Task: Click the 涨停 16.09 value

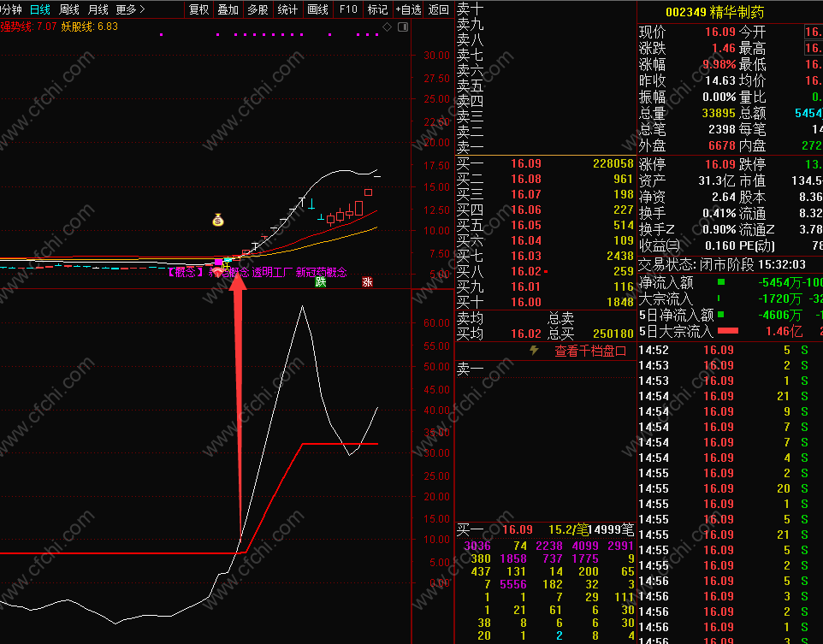Action: click(720, 164)
